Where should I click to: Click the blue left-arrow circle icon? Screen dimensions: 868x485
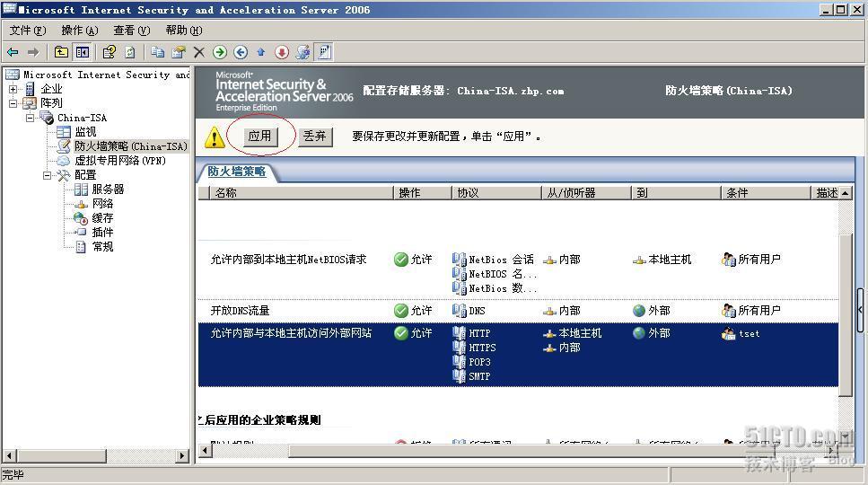[241, 53]
